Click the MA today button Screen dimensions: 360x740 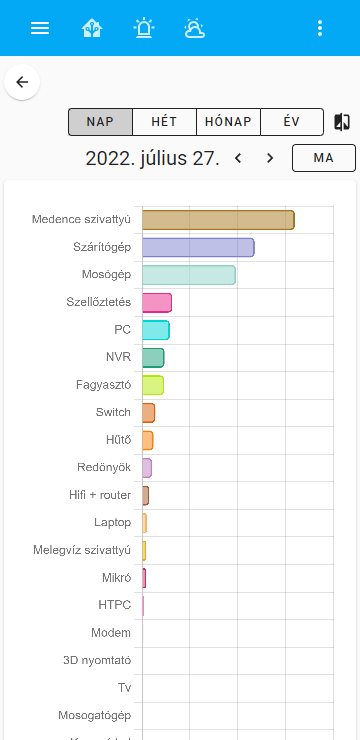[324, 158]
